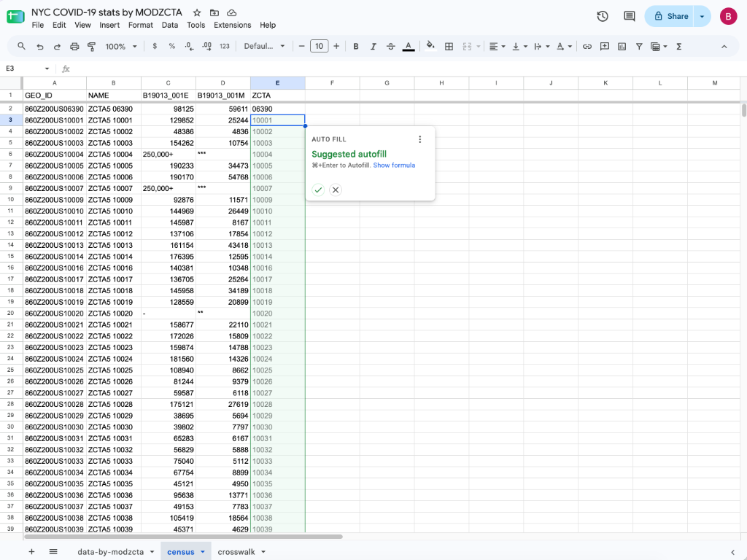Open the Format menu

[141, 25]
